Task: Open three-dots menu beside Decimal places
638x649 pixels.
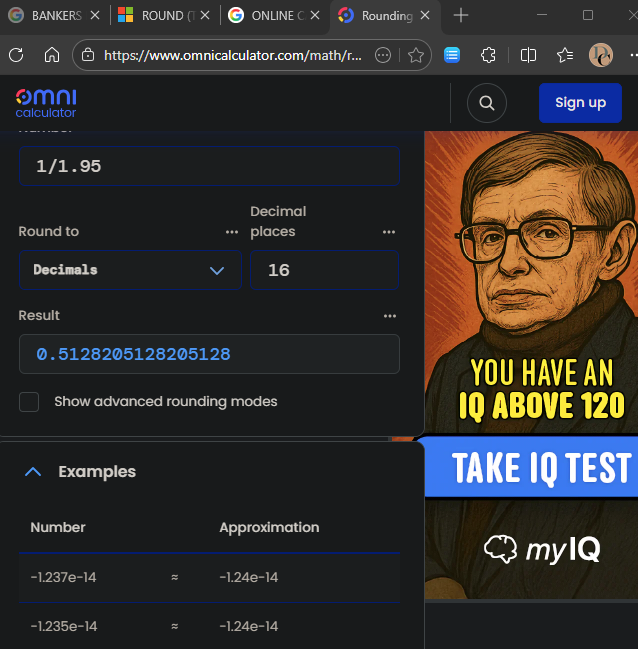Action: (389, 232)
